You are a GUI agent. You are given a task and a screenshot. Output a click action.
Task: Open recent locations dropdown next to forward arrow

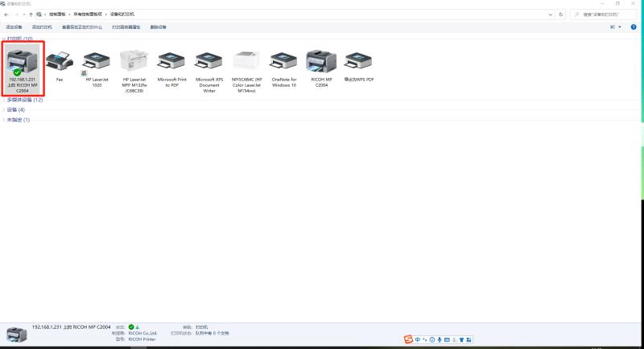[x=23, y=14]
